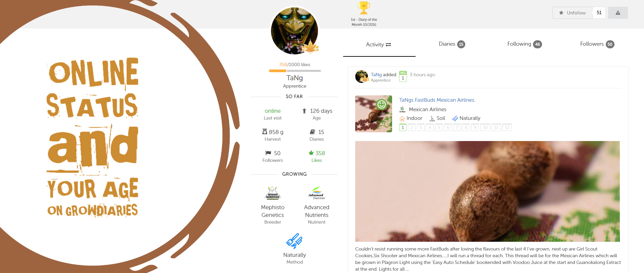Open the Diaries tab
This screenshot has height=273, width=644.
(x=452, y=44)
